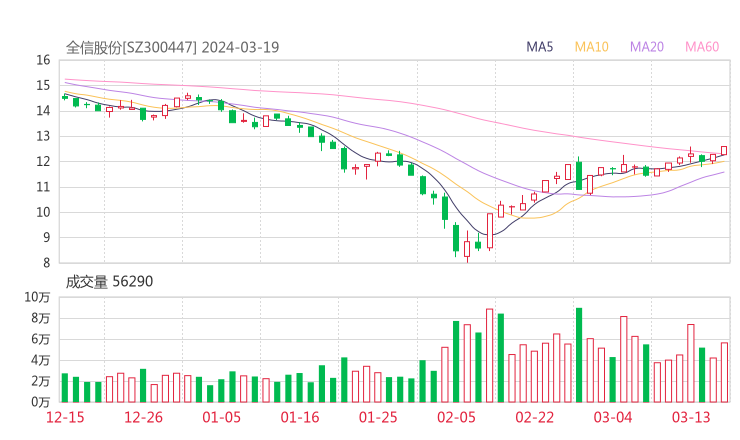This screenshot has width=740, height=440.
Task: Click the 8万 volume axis label
Action: pos(41,318)
